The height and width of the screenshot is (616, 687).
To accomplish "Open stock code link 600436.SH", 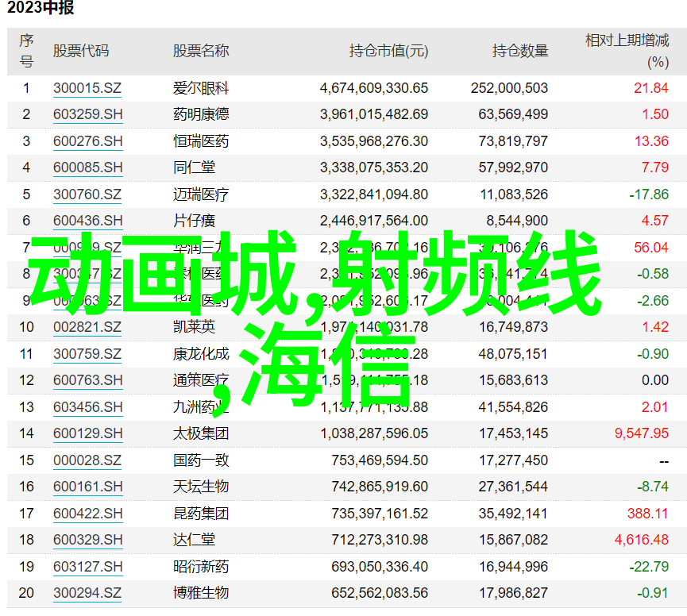I will [x=87, y=221].
